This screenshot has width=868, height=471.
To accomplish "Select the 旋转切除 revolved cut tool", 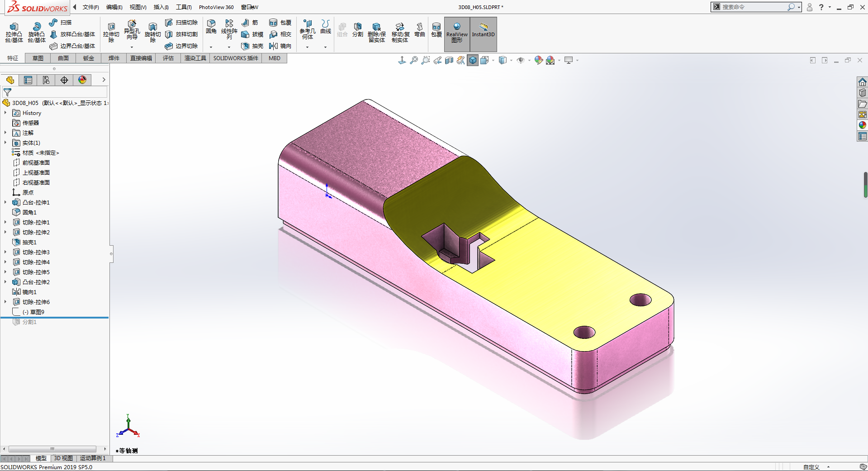I will tap(152, 32).
